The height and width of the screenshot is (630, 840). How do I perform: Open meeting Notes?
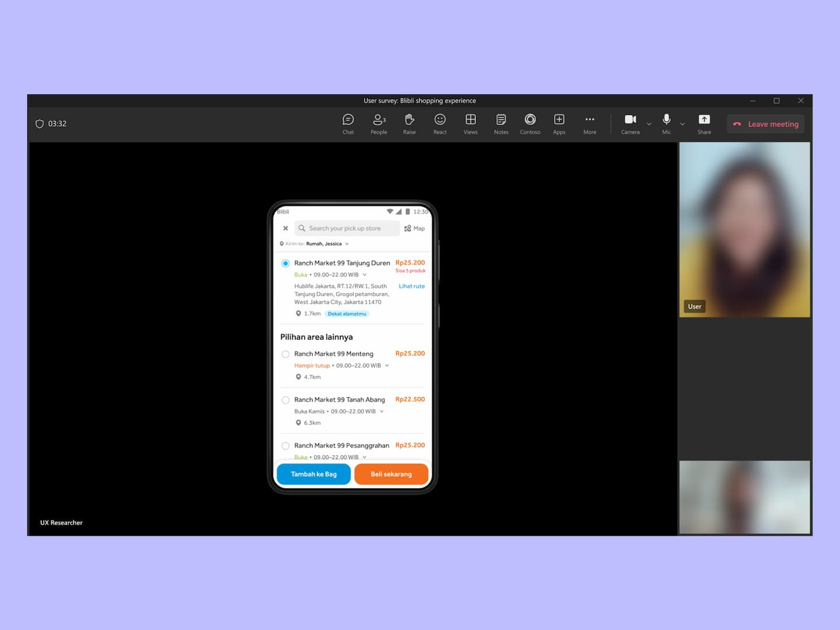click(x=501, y=124)
